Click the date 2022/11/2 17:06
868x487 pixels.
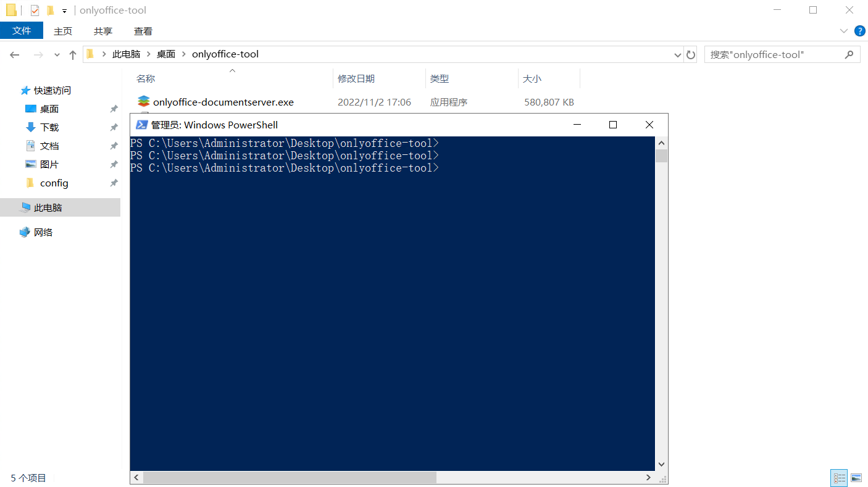click(374, 102)
